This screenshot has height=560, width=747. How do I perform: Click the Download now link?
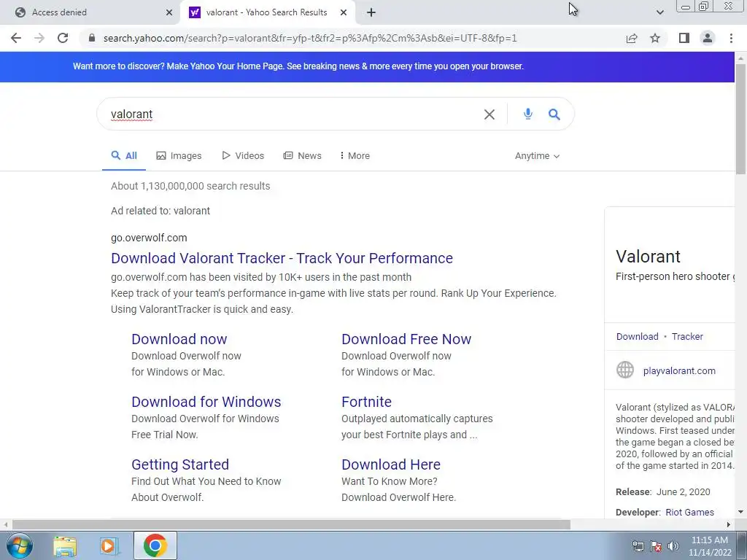coord(179,339)
